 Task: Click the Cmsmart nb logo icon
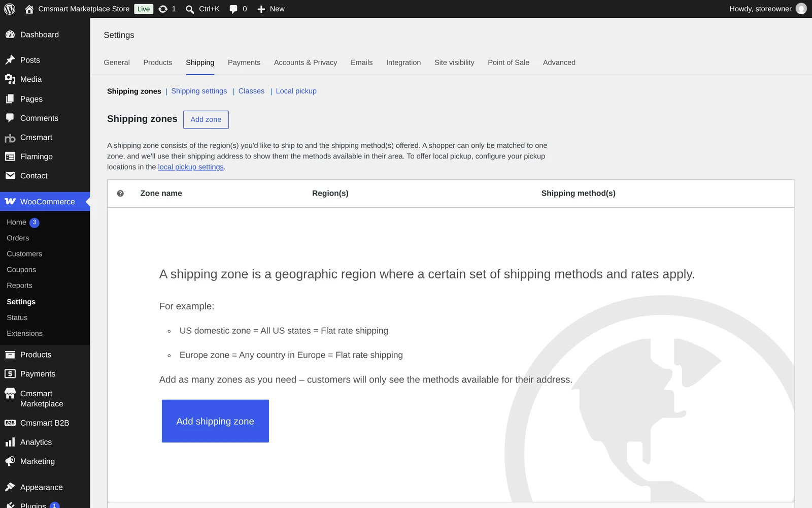[x=10, y=138]
